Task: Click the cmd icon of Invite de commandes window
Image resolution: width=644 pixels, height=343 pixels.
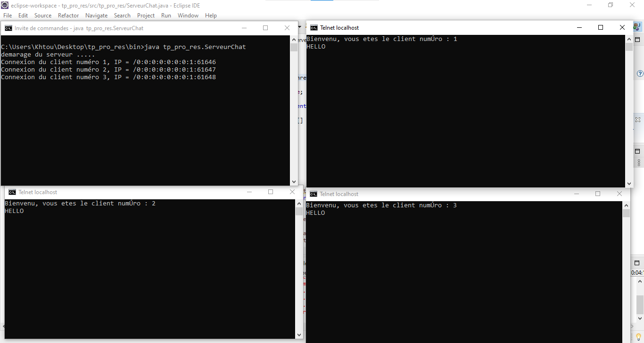Action: (8, 28)
